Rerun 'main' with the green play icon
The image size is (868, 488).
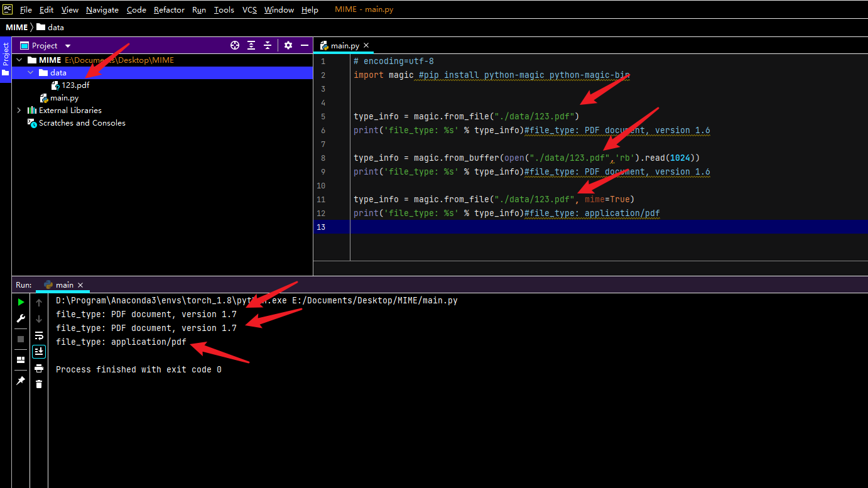click(21, 302)
